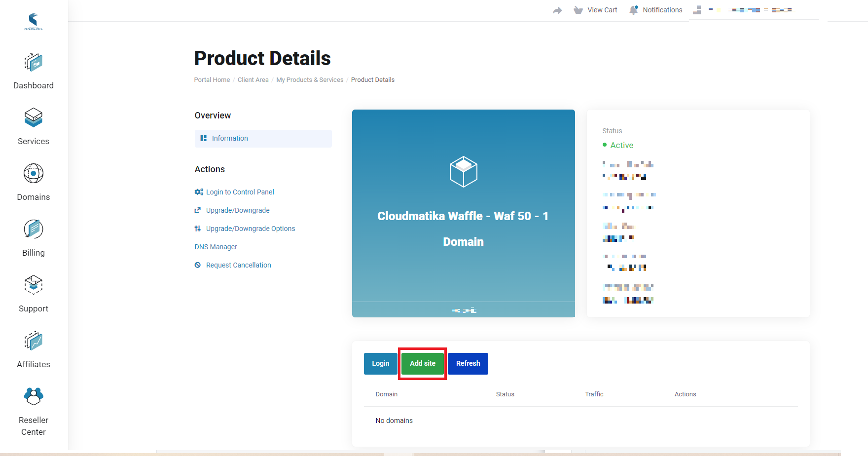
Task: Open View Cart
Action: [596, 10]
